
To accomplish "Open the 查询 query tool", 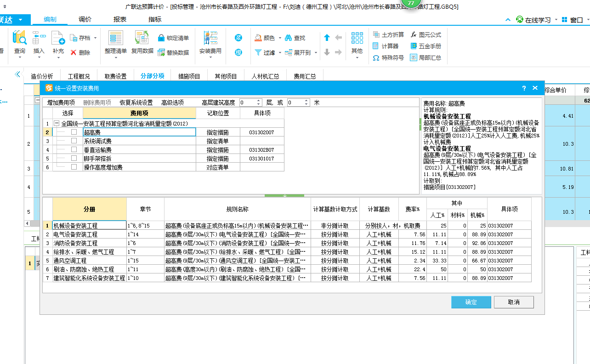I will [20, 44].
